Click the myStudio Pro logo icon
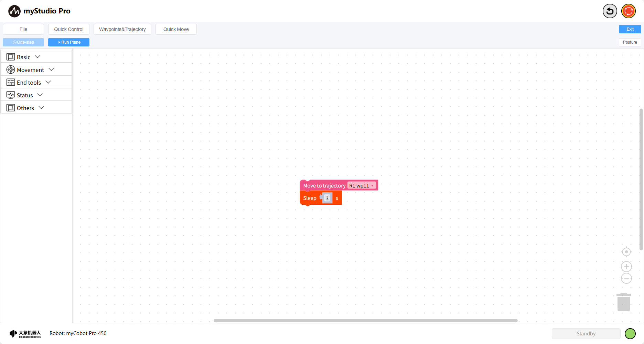 (x=14, y=11)
